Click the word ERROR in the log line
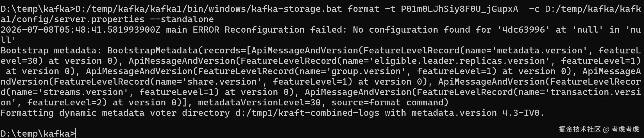This screenshot has width=644, height=138. 206,30
